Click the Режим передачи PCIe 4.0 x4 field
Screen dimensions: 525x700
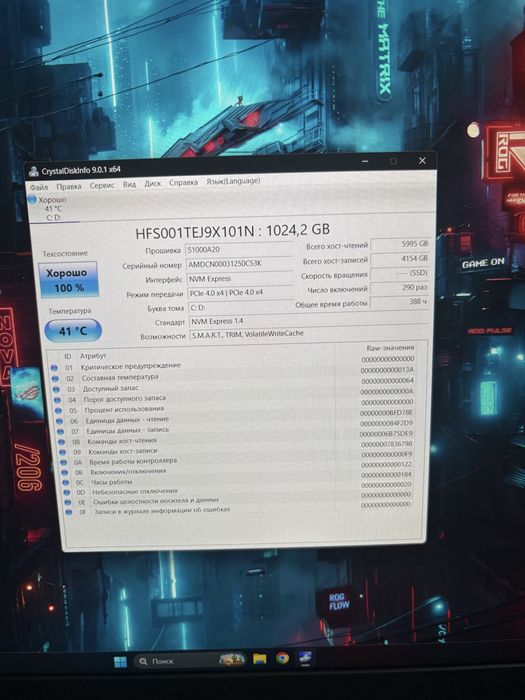point(241,293)
